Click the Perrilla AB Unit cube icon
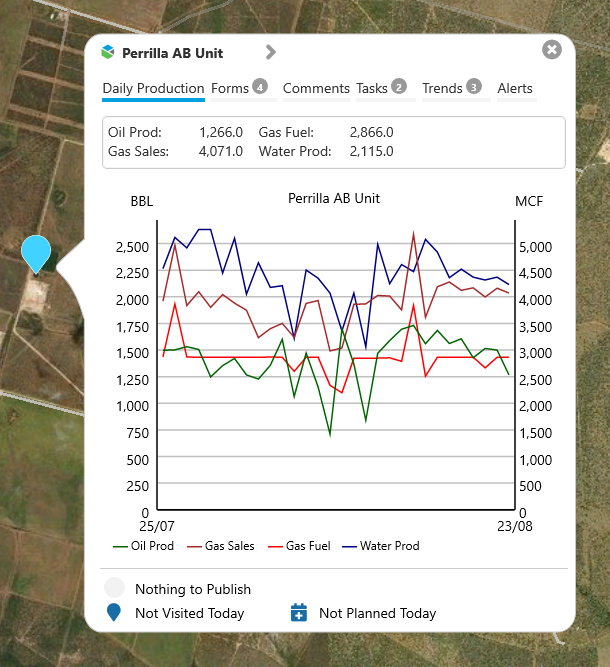 [x=108, y=53]
